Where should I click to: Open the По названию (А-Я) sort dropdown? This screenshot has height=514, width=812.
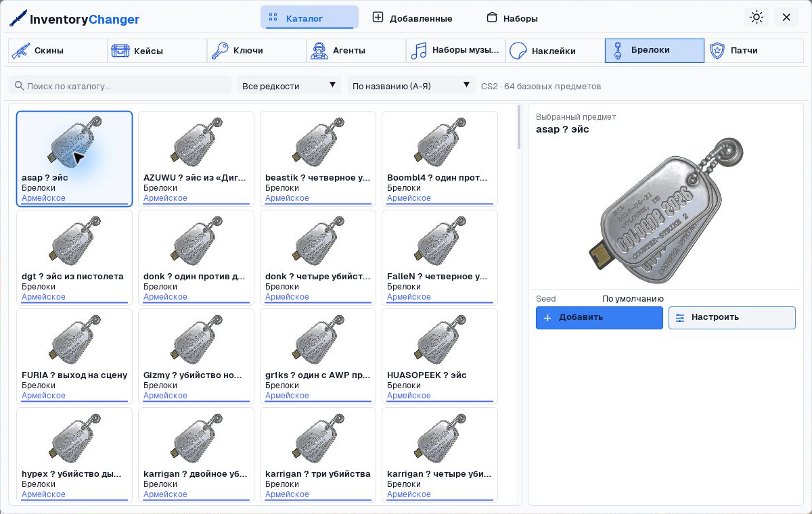click(x=411, y=86)
